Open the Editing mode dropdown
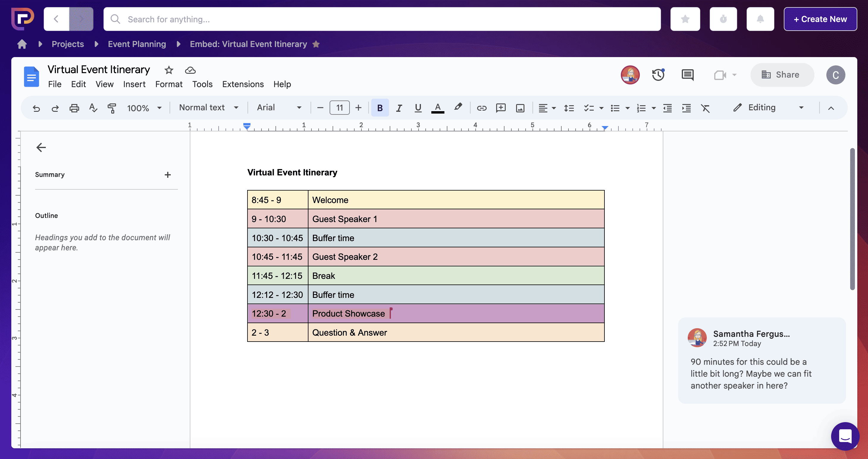Viewport: 868px width, 459px height. (x=769, y=107)
